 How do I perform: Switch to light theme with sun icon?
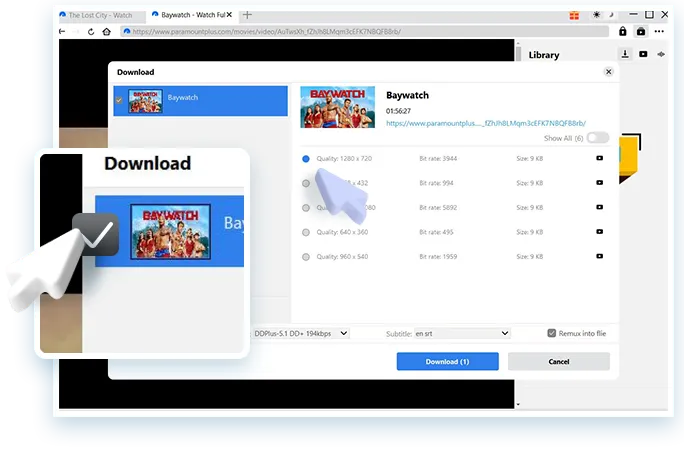click(596, 15)
